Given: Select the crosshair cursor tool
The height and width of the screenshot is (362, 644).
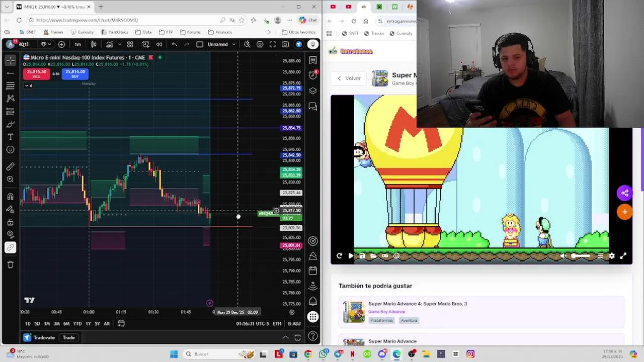Looking at the screenshot, I should click(x=11, y=60).
